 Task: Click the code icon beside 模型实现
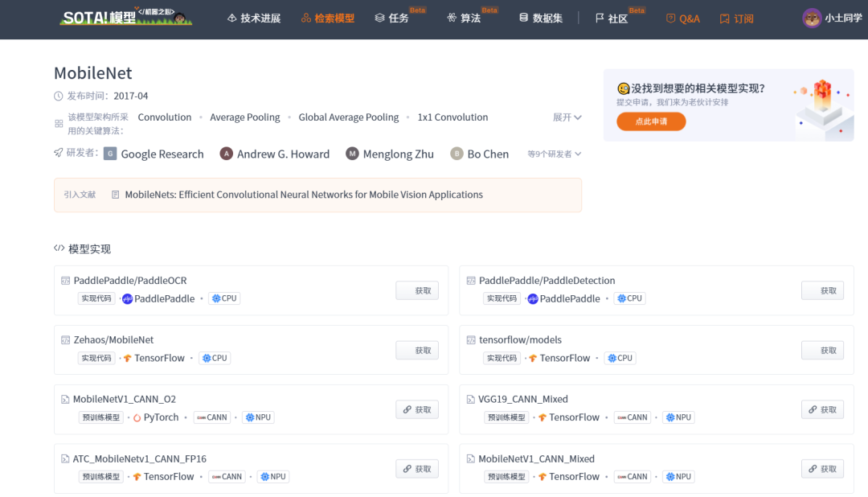tap(59, 249)
